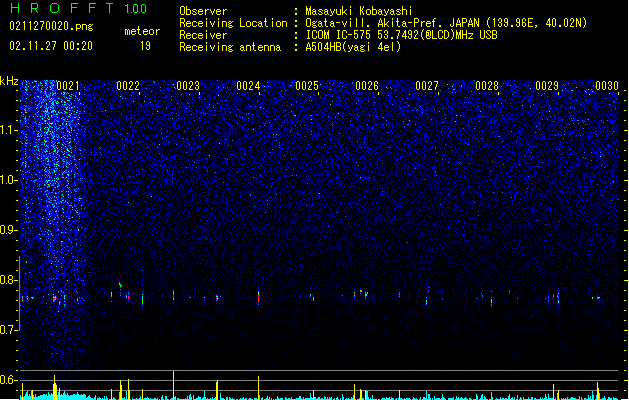Viewport: 629px width, 400px height.
Task: Click the tallest yellow intensity spike near 0023
Action: [173, 384]
